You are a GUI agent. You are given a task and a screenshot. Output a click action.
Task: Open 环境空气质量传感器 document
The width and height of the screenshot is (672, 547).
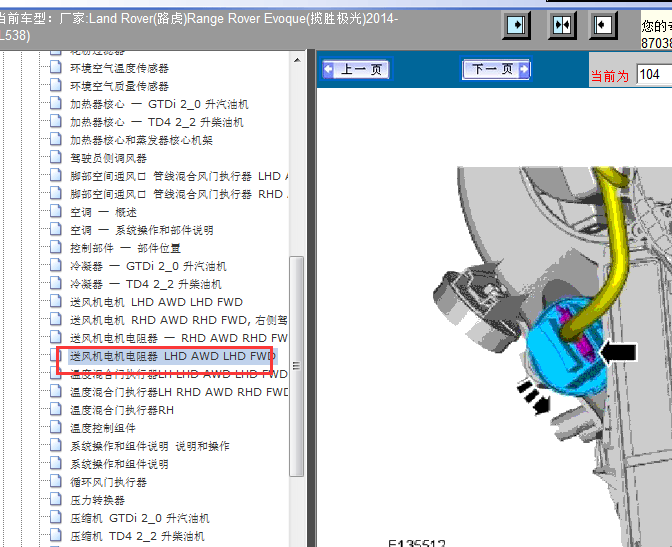click(x=120, y=86)
